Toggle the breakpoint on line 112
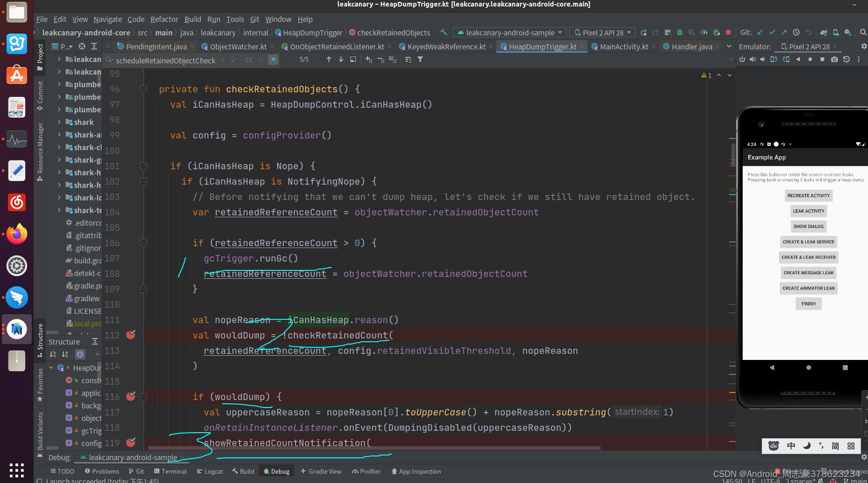The width and height of the screenshot is (868, 483). [131, 335]
